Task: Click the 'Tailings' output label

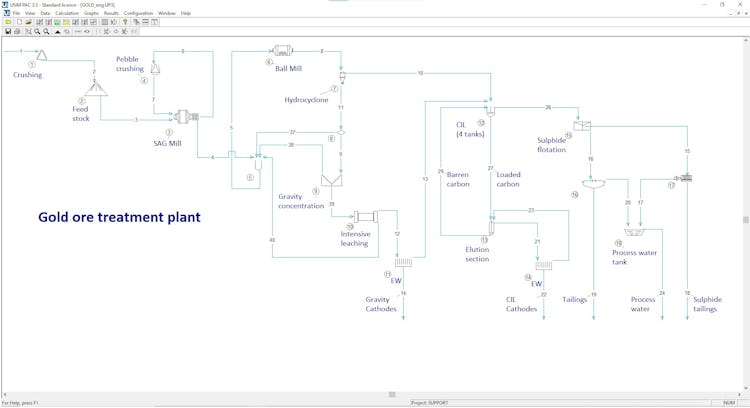Action: tap(574, 299)
